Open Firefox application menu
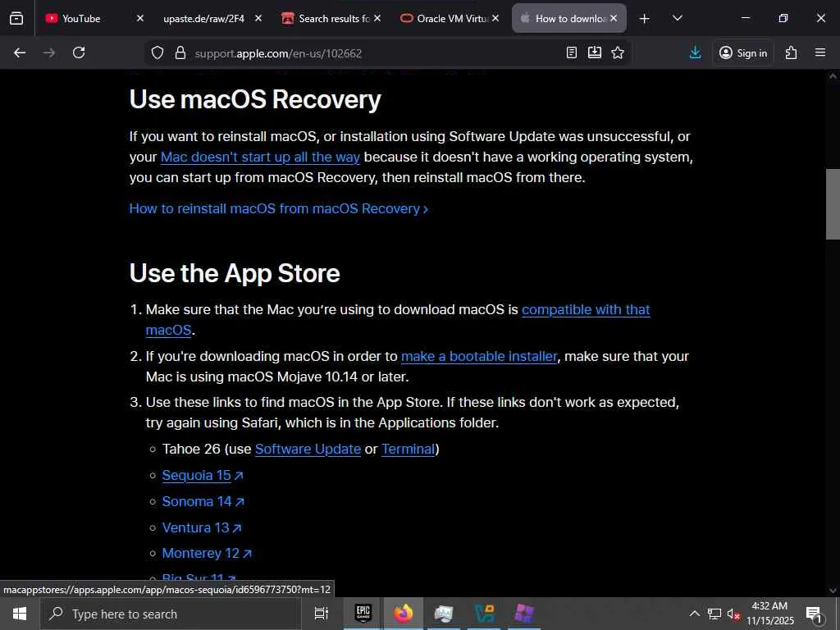This screenshot has height=630, width=840. (x=820, y=52)
